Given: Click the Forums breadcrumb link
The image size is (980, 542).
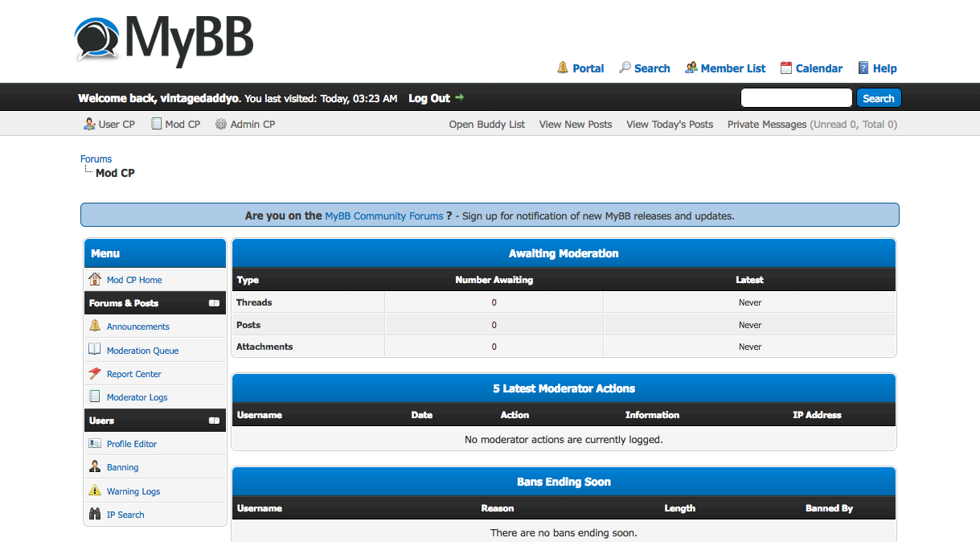Looking at the screenshot, I should [x=96, y=159].
